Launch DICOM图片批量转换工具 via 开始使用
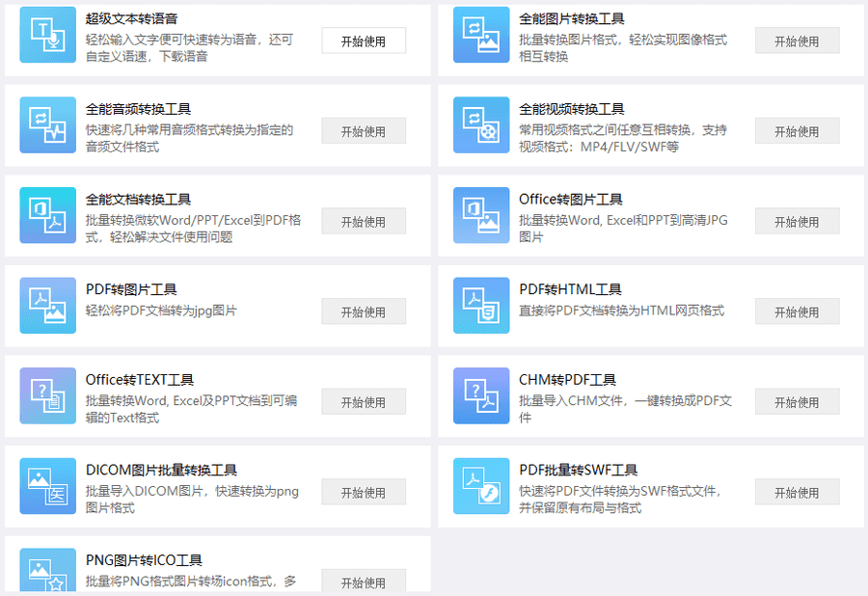The image size is (868, 596). [x=364, y=492]
